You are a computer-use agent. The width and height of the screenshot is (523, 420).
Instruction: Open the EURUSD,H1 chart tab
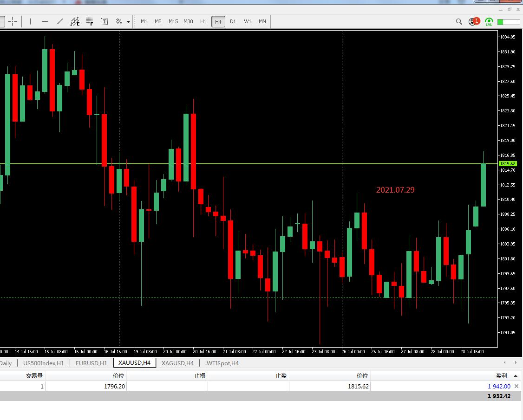coord(92,363)
